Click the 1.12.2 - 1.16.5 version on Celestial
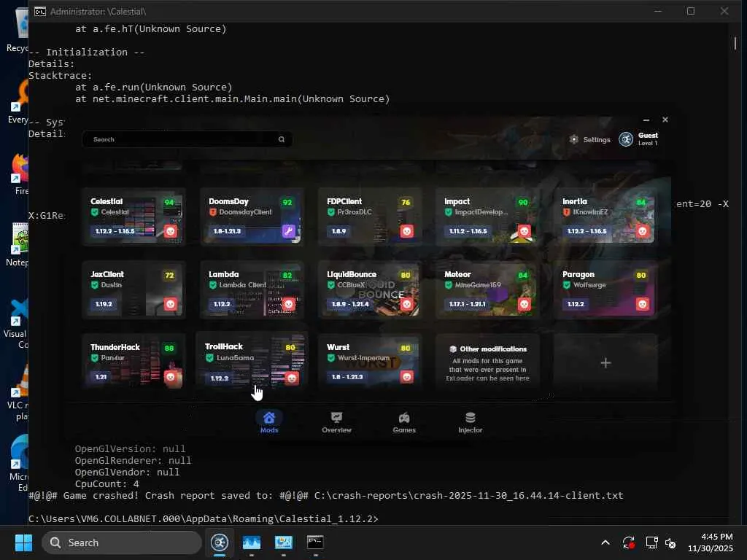Viewport: 747px width, 560px height. 115,231
